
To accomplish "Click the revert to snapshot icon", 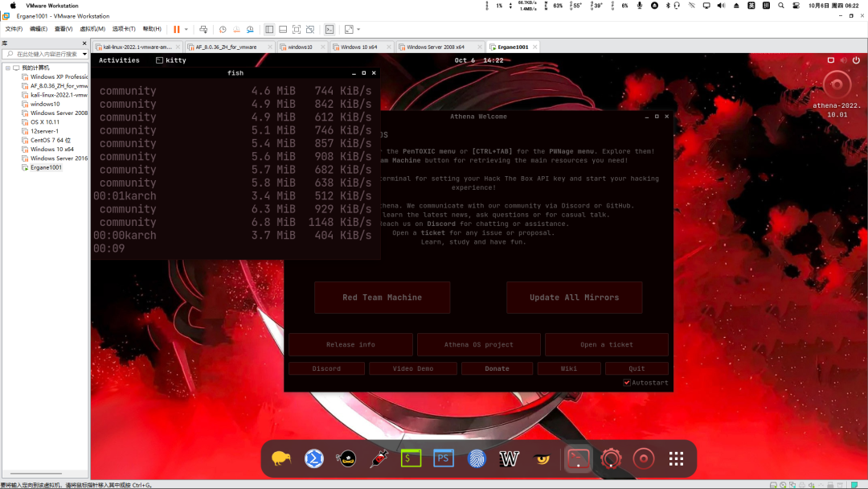I will point(236,29).
